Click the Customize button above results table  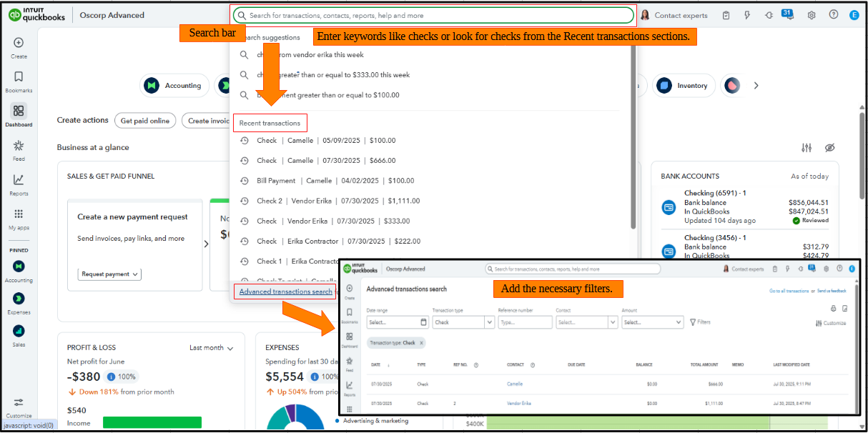(830, 324)
